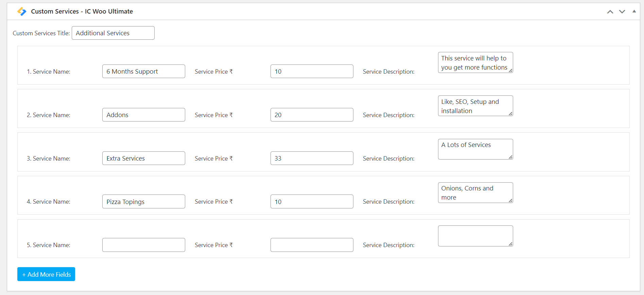
Task: Click the 'Service Price ₹' label in row 1
Action: [x=214, y=72]
